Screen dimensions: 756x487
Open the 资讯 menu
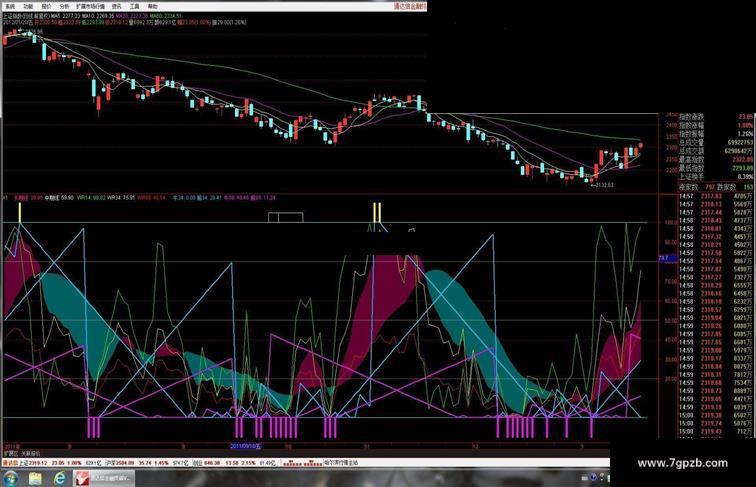point(116,7)
